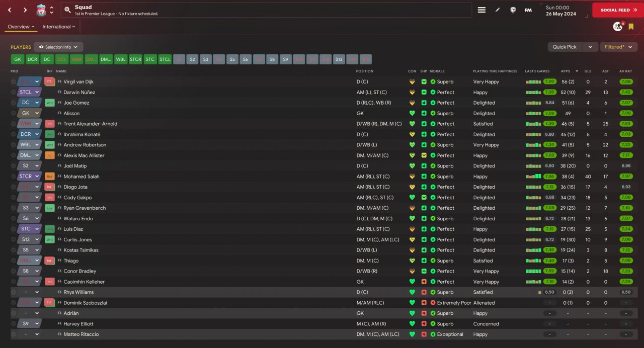Image resolution: width=644 pixels, height=348 pixels.
Task: Toggle pick circle for Wataru Endo
Action: [x=14, y=218]
